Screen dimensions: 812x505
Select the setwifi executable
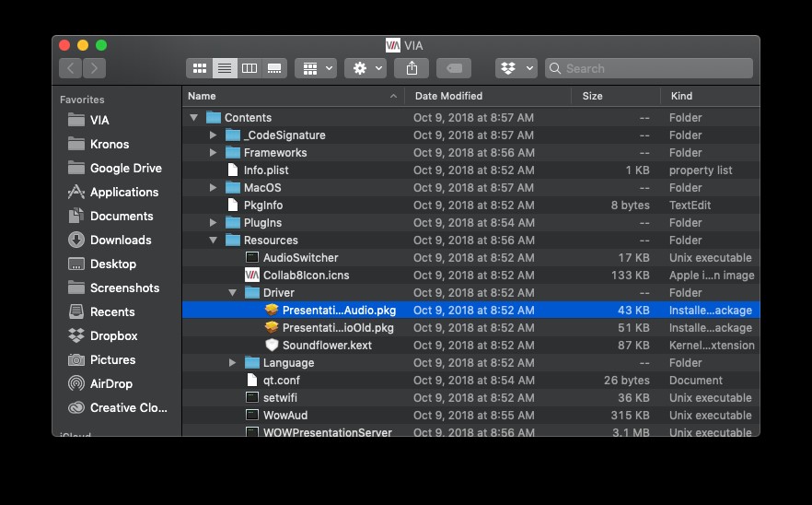click(470, 398)
